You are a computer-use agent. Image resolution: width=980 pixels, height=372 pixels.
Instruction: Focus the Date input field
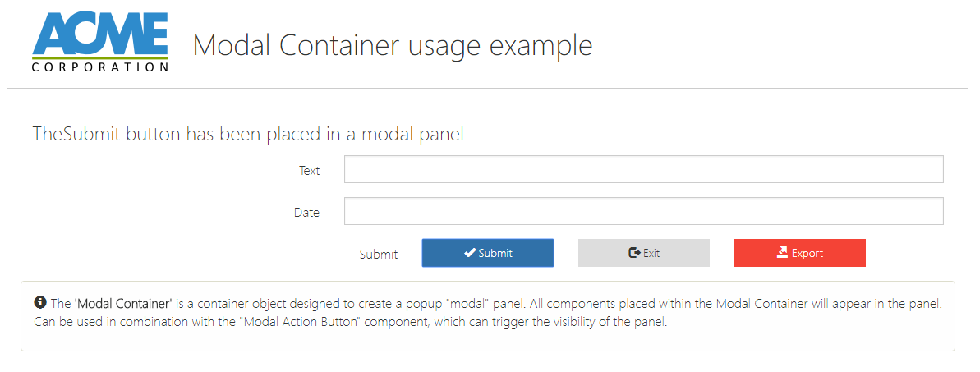[x=643, y=211]
